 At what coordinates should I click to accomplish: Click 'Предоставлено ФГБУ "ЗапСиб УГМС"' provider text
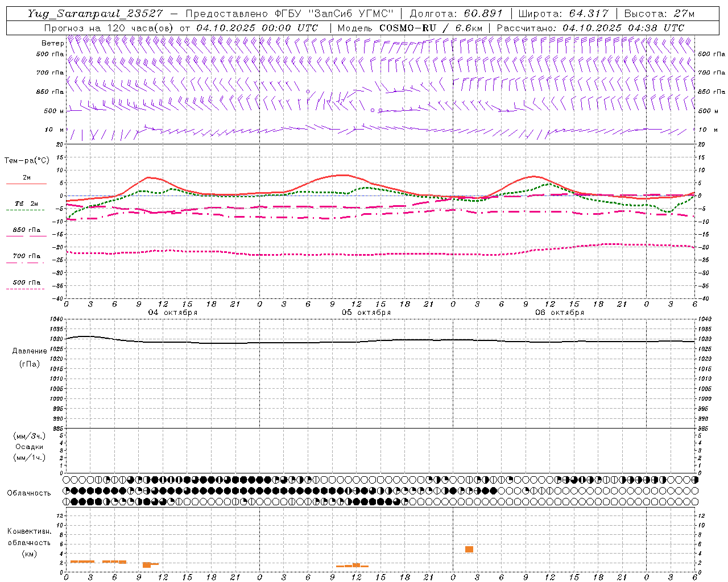point(289,14)
